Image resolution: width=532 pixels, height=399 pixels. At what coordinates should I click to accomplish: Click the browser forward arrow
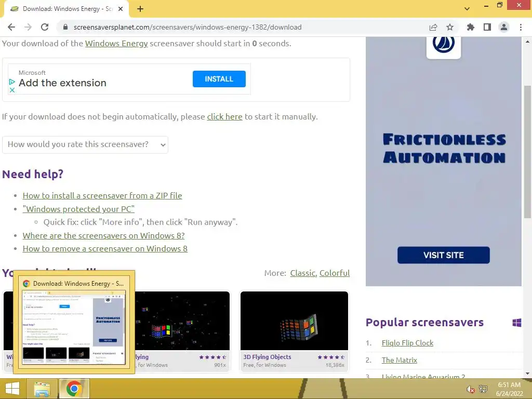(28, 27)
